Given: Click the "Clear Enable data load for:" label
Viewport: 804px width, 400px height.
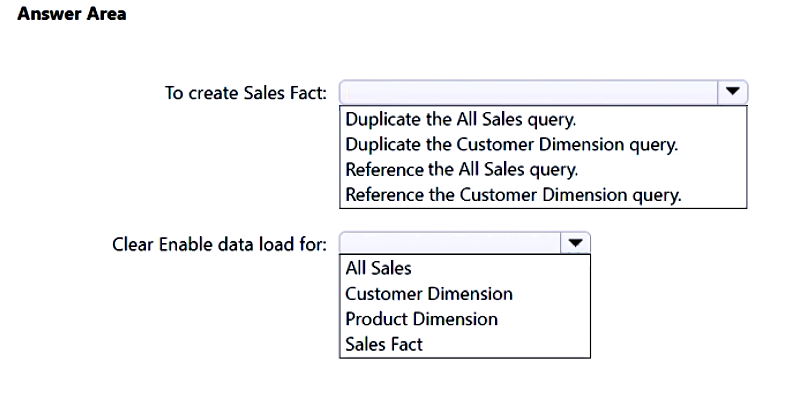Looking at the screenshot, I should point(219,243).
